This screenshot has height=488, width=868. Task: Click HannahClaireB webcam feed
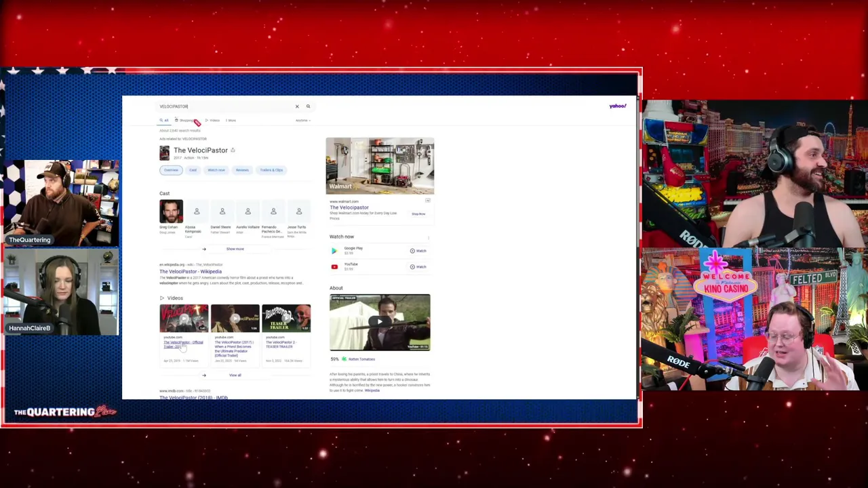point(61,291)
